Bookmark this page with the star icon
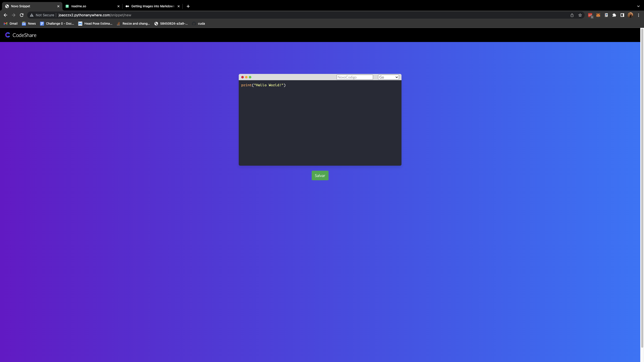Screen dimensions: 644x362 [580, 15]
